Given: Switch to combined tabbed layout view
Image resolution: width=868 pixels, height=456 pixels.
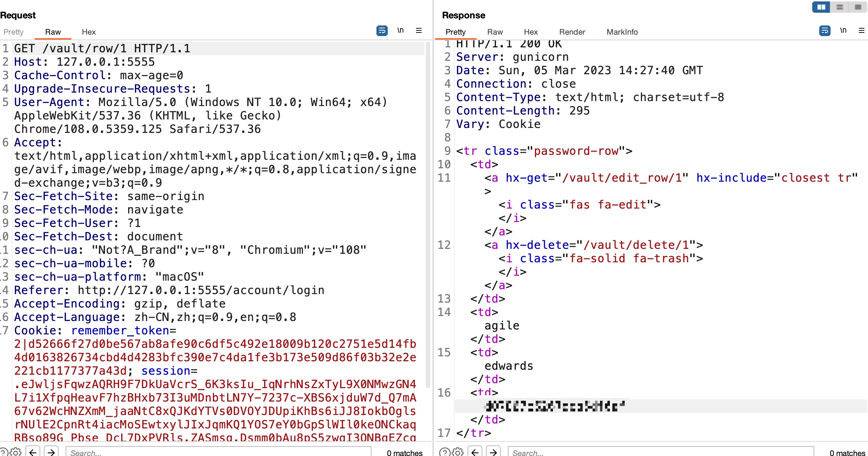Looking at the screenshot, I should 858,7.
